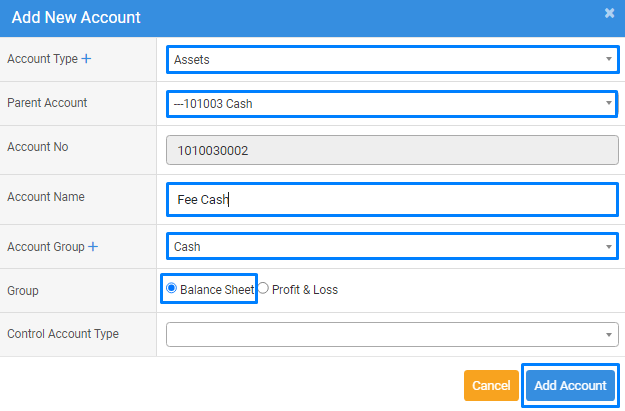Open the Account Group dropdown showing Cash
The image size is (625, 411).
pyautogui.click(x=391, y=246)
